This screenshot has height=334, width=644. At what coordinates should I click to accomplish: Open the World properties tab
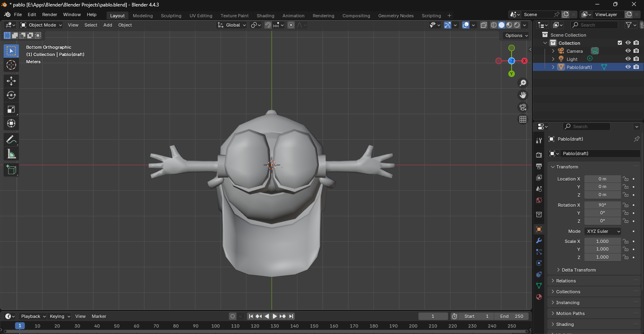pos(539,200)
